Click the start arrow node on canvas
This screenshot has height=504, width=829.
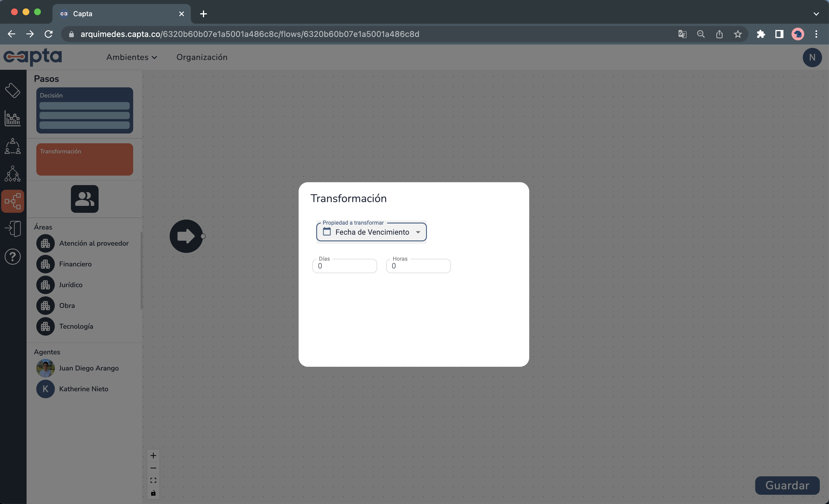[186, 236]
